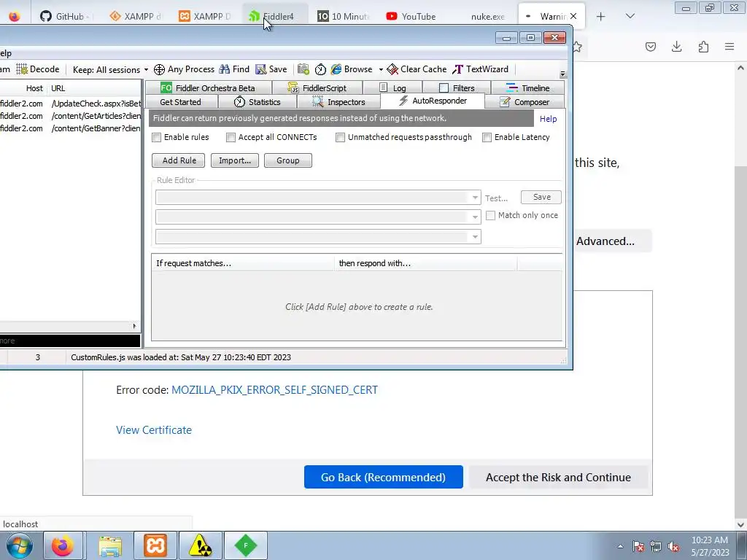
Task: Select the /UpdateCheck.aspx session row
Action: click(x=71, y=104)
